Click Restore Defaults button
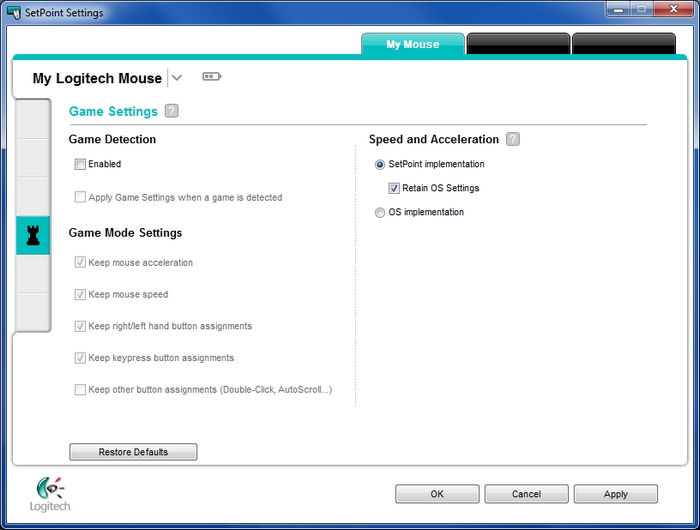Viewport: 700px width, 530px height. point(133,452)
